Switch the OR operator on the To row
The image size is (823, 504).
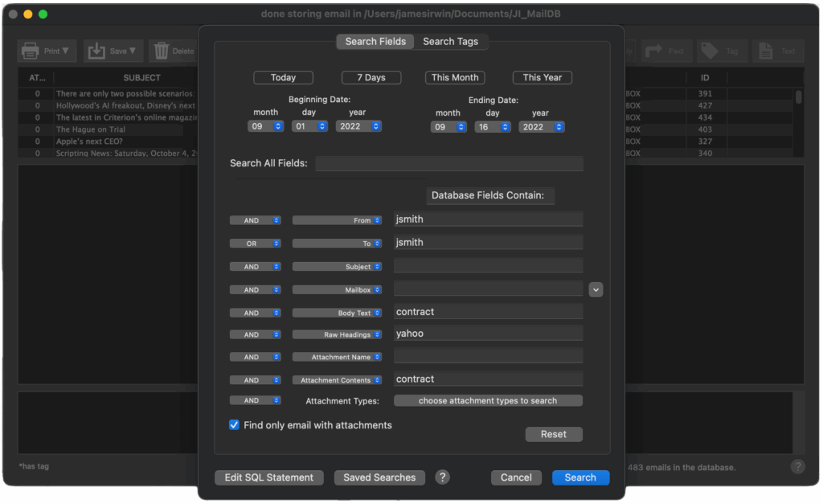coord(255,243)
